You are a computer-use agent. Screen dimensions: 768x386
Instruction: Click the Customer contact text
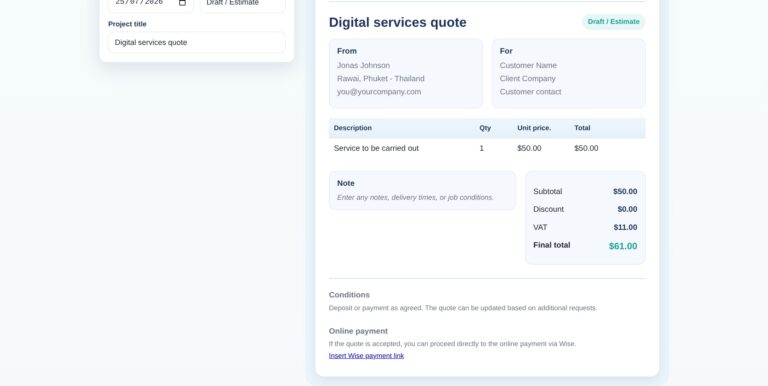[530, 92]
